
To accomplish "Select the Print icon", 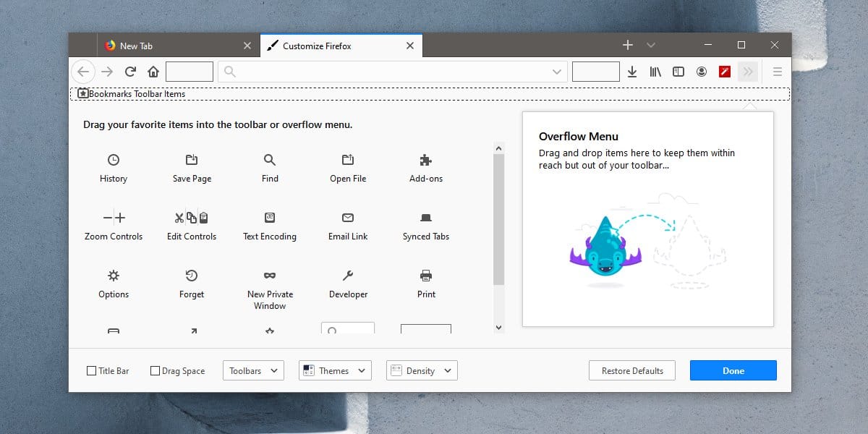I will pyautogui.click(x=426, y=276).
